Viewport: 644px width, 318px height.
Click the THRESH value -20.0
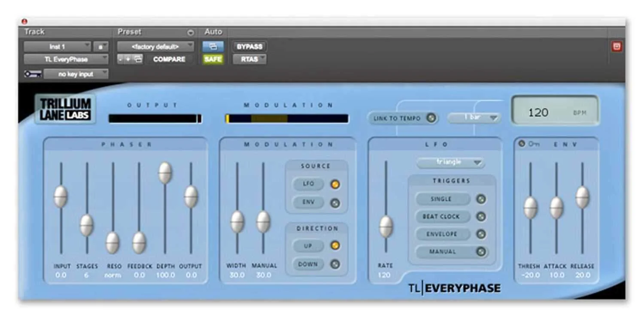(x=530, y=275)
